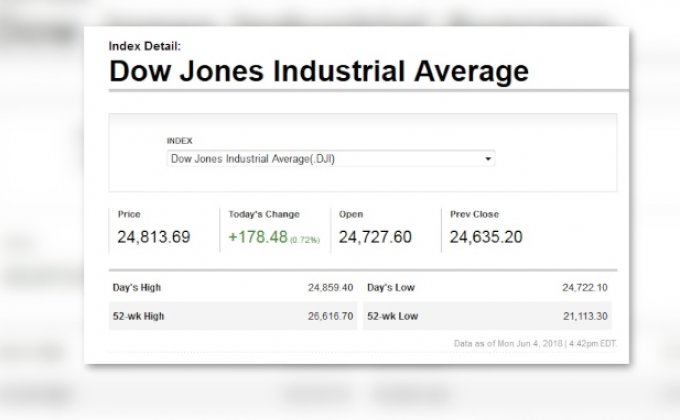Click the Data as of Mon Jun 4, 2018 timestamp
The height and width of the screenshot is (420, 680).
tap(533, 343)
